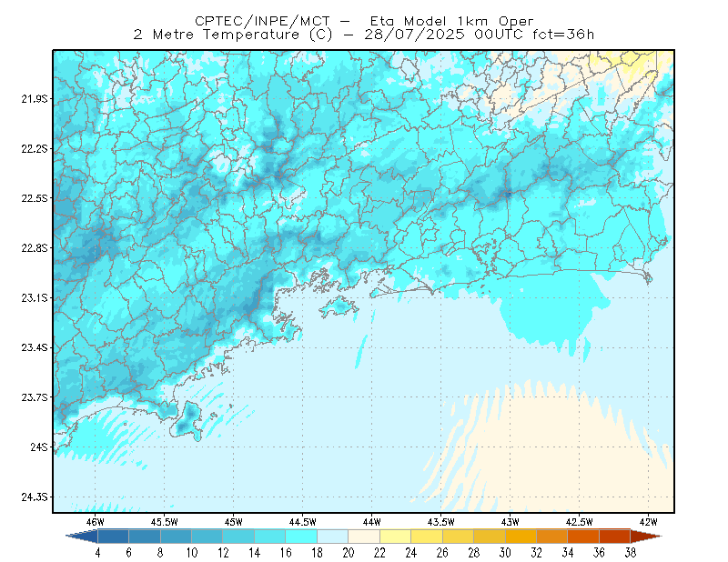Click the dark blue below-4 legend arrow
Screen dimensions: 728x562
(83, 537)
